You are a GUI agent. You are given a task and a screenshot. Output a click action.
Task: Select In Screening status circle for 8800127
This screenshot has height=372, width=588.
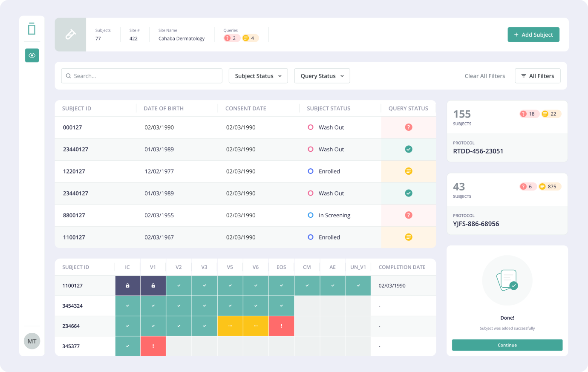click(x=311, y=215)
